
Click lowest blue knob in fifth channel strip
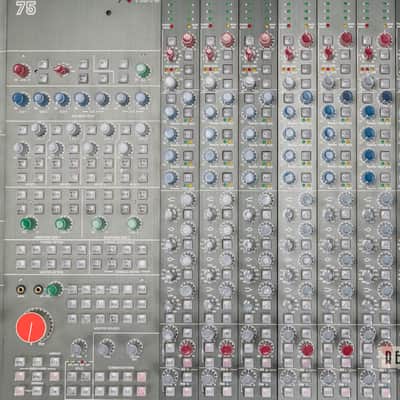(x=329, y=178)
